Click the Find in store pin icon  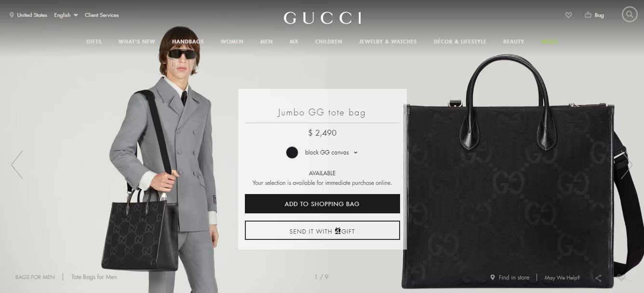(x=493, y=278)
